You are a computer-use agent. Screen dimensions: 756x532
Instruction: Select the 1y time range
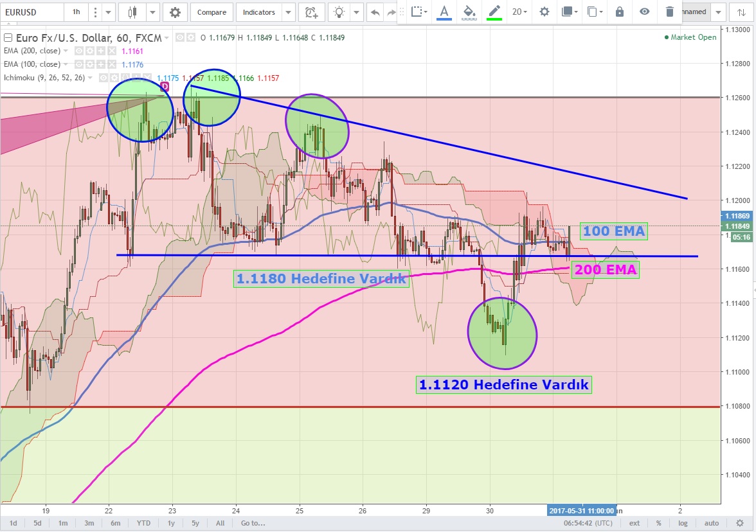point(171,523)
